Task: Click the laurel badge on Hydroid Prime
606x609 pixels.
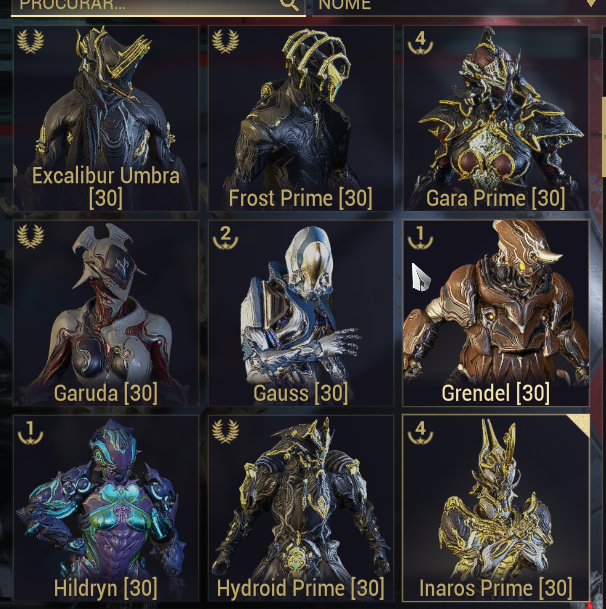Action: click(226, 431)
